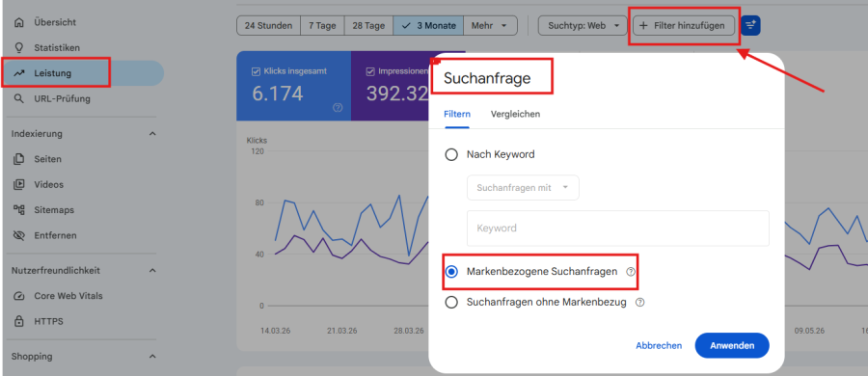Screen dimensions: 868x376
Task: Open the Mehr date range dropdown
Action: click(491, 25)
